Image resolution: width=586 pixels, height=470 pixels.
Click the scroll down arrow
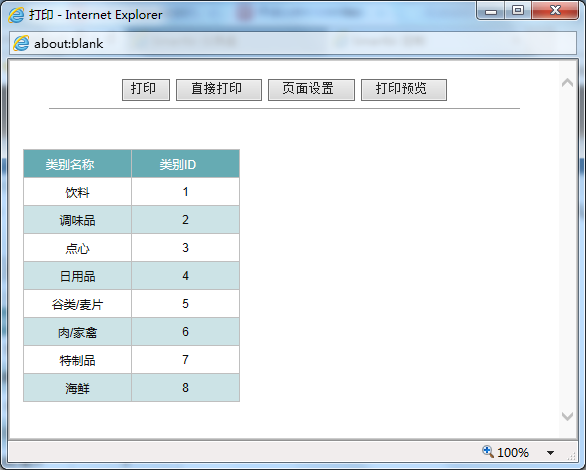point(567,416)
